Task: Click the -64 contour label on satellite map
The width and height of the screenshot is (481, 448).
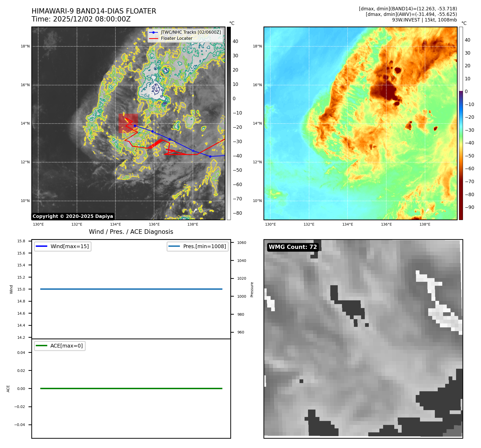Action: pos(145,95)
